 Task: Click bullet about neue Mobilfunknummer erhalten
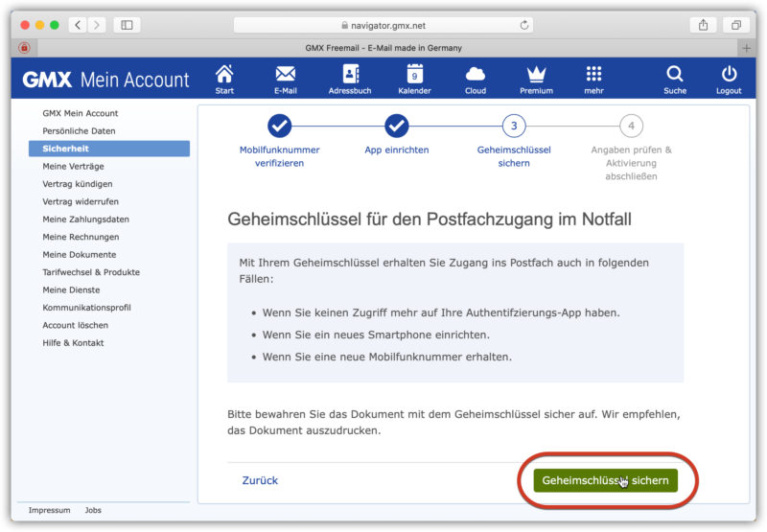click(x=387, y=357)
